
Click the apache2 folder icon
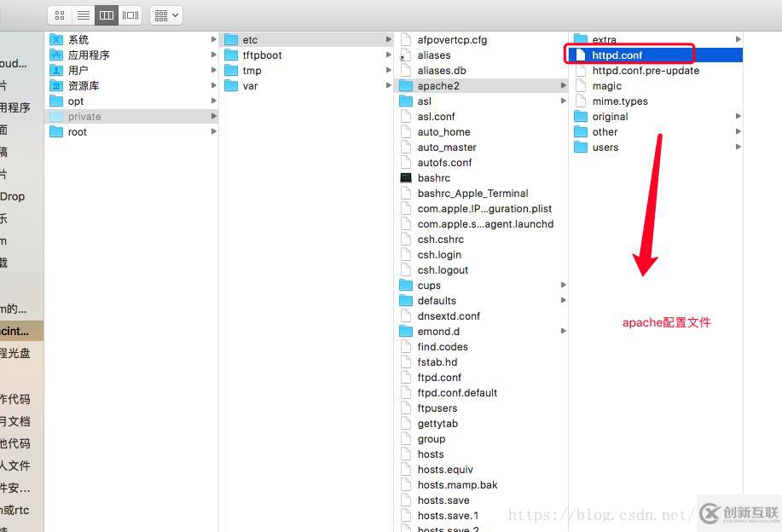pyautogui.click(x=406, y=86)
